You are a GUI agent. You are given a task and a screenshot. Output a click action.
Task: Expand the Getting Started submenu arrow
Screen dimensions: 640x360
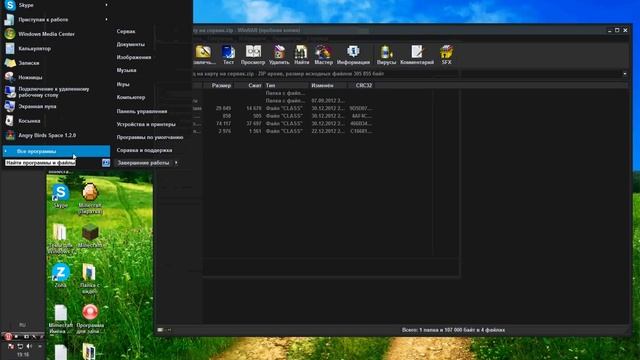pos(107,19)
